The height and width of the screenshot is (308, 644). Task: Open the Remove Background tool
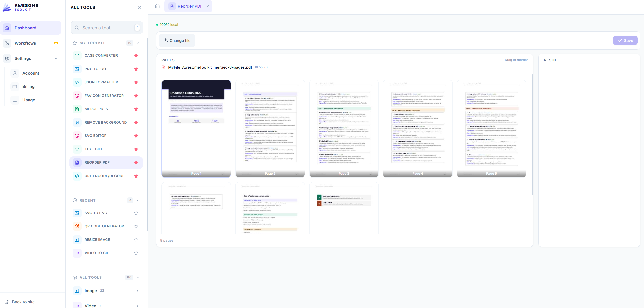tap(106, 122)
